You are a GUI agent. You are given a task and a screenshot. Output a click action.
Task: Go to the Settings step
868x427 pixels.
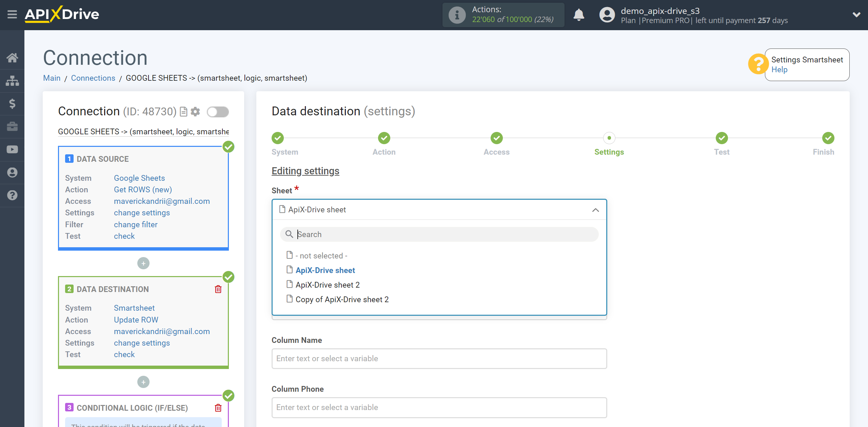(x=609, y=138)
